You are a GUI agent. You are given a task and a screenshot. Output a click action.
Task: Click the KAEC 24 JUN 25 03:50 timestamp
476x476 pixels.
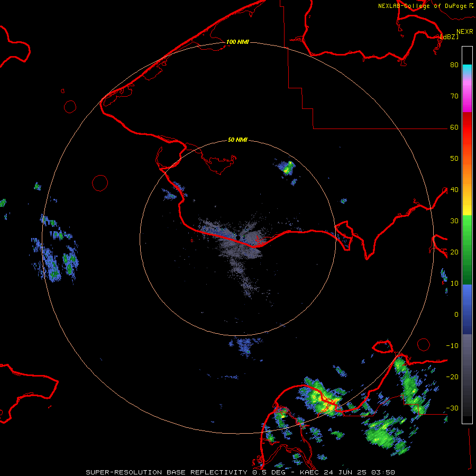click(x=347, y=472)
